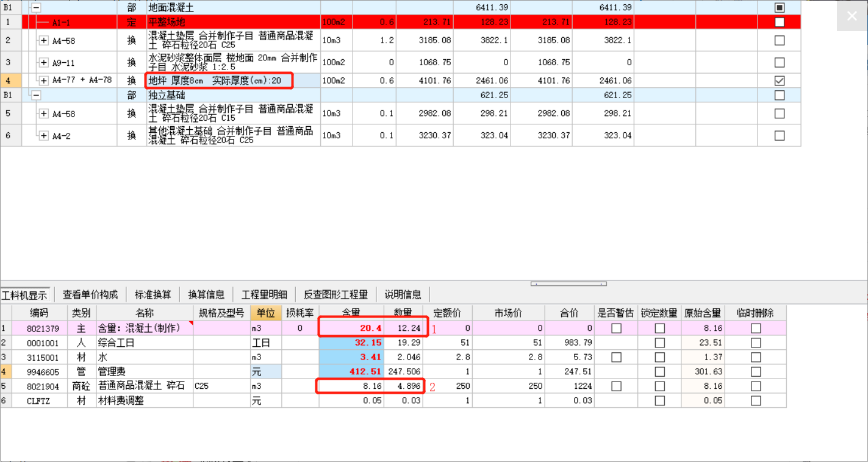868x462 pixels.
Task: Tick the checkbox for the 独立基础 section row
Action: point(779,95)
